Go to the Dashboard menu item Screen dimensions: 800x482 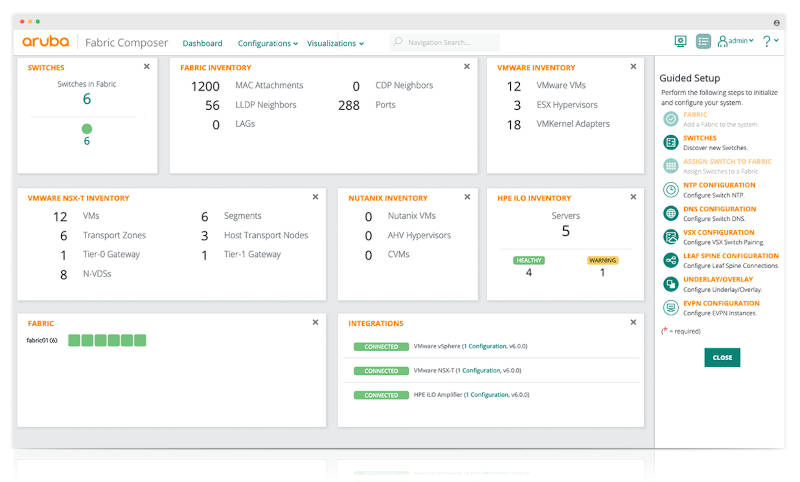pos(202,43)
